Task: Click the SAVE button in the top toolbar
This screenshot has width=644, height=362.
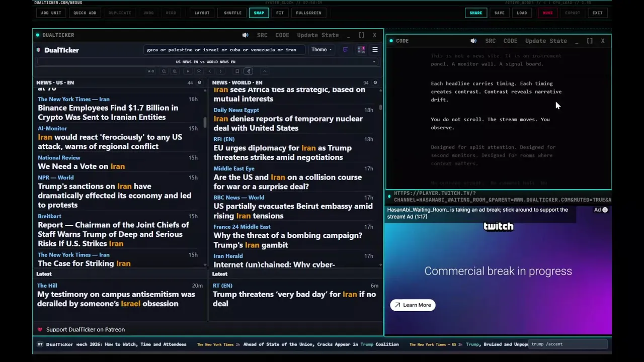Action: click(499, 13)
